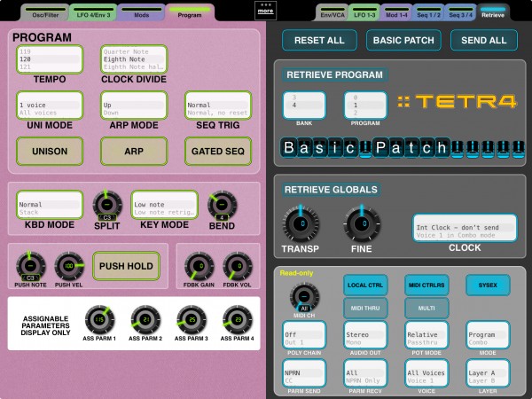This screenshot has width=532, height=399.
Task: Toggle SYSEX
Action: [488, 285]
